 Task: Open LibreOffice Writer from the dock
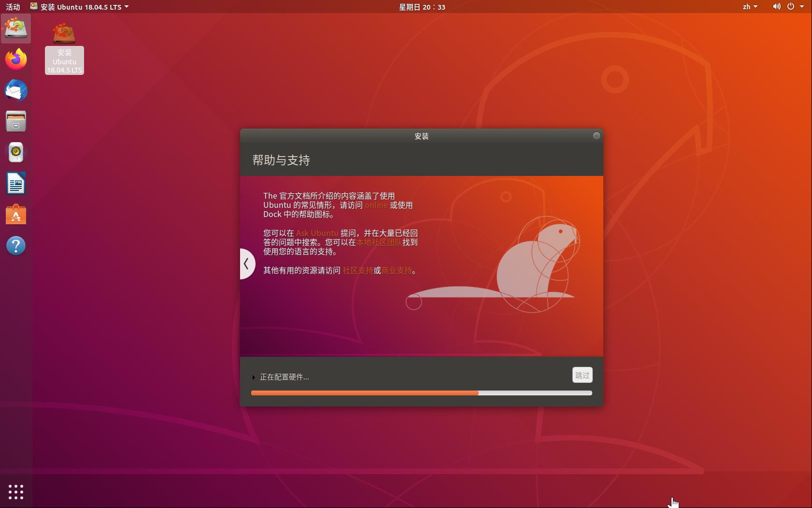(x=16, y=184)
